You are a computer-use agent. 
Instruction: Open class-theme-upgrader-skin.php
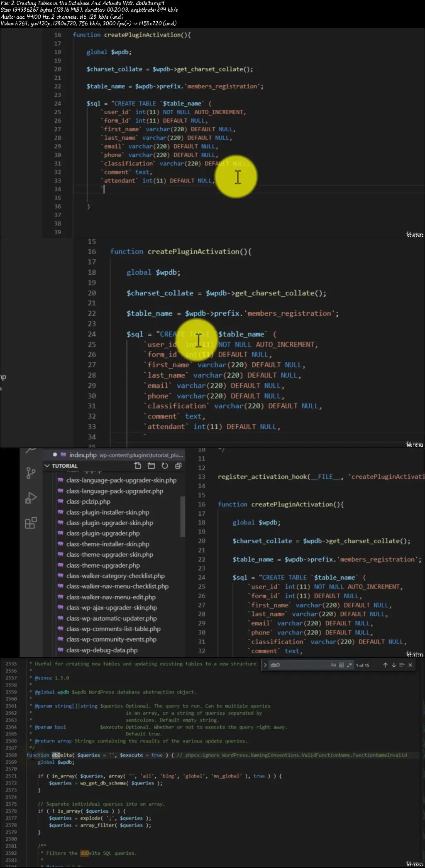[110, 555]
